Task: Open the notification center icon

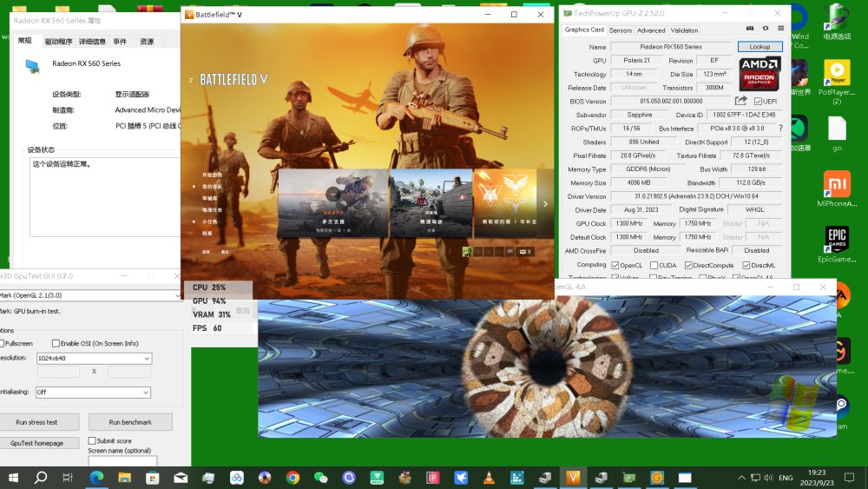Action: click(x=849, y=478)
